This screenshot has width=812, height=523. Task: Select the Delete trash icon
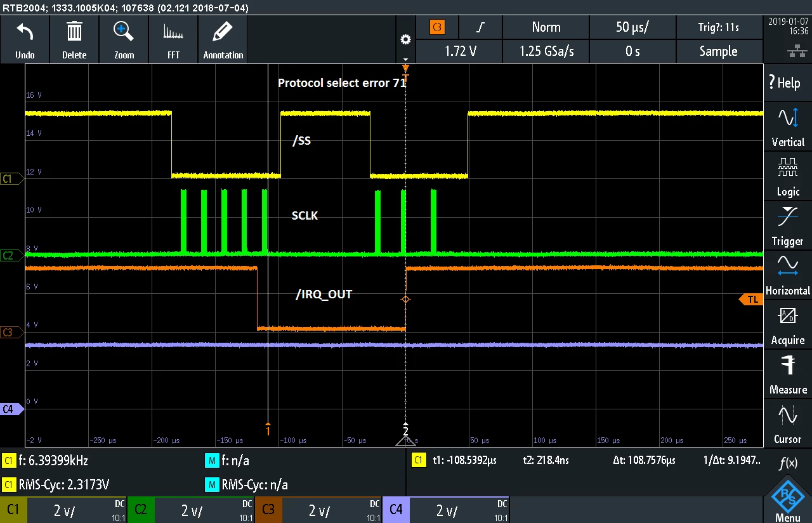tap(74, 31)
